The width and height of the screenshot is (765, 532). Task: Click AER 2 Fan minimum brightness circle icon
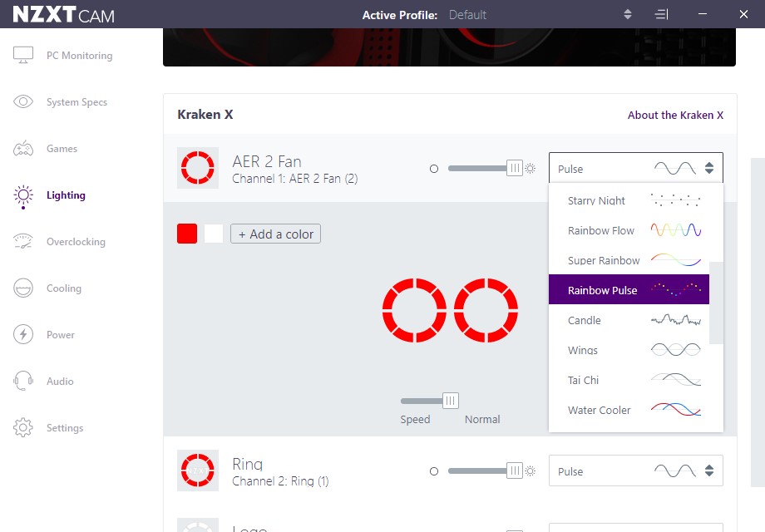pos(434,169)
